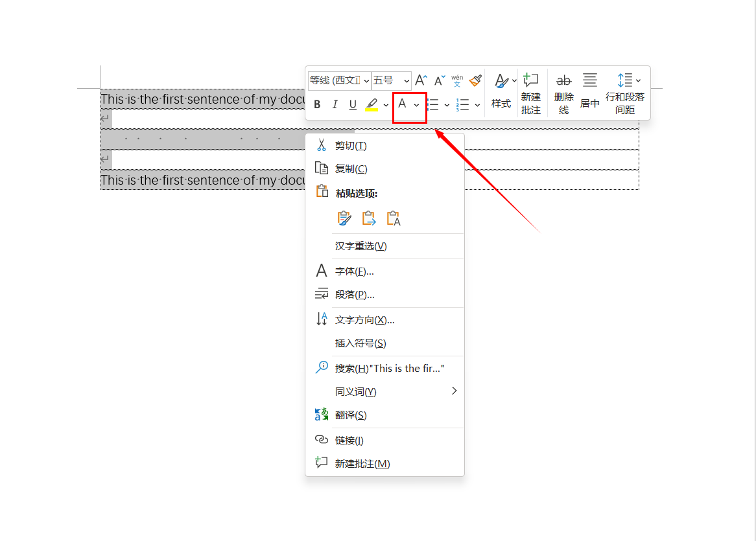Image resolution: width=756 pixels, height=541 pixels.
Task: Open font color dropdown arrow
Action: [416, 104]
